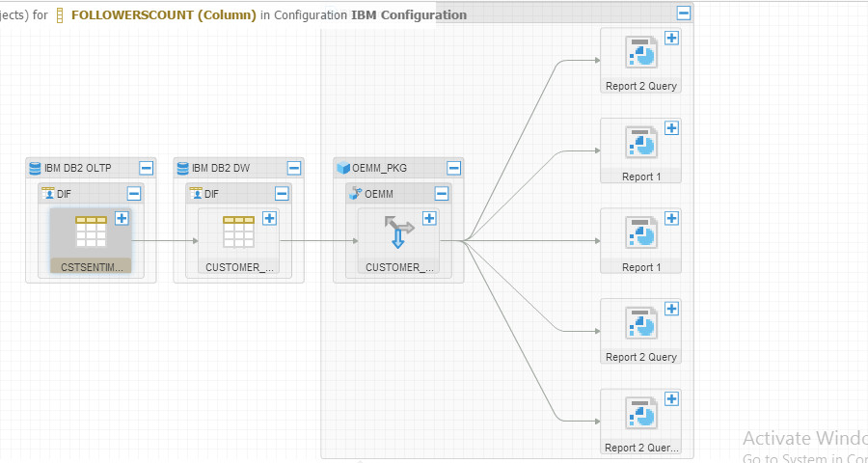Click DIF schema icon under IBM DB2 DW
This screenshot has height=463, width=868.
pyautogui.click(x=196, y=193)
